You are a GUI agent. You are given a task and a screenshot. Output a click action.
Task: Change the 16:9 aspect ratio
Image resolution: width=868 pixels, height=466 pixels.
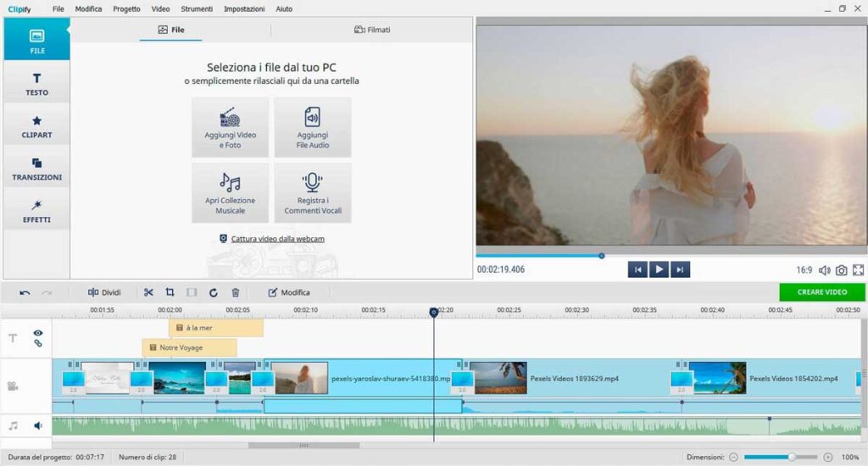[x=804, y=270]
